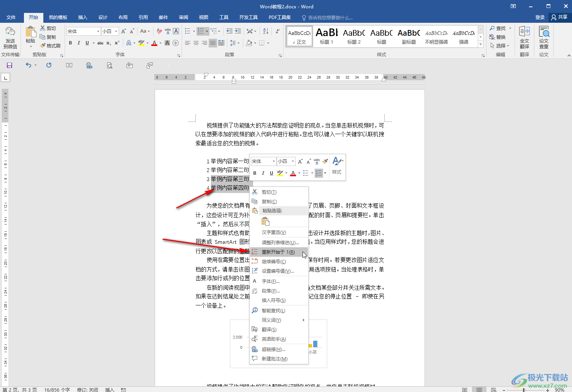Apply the Heading 1 style
The height and width of the screenshot is (392, 572).
tap(326, 36)
